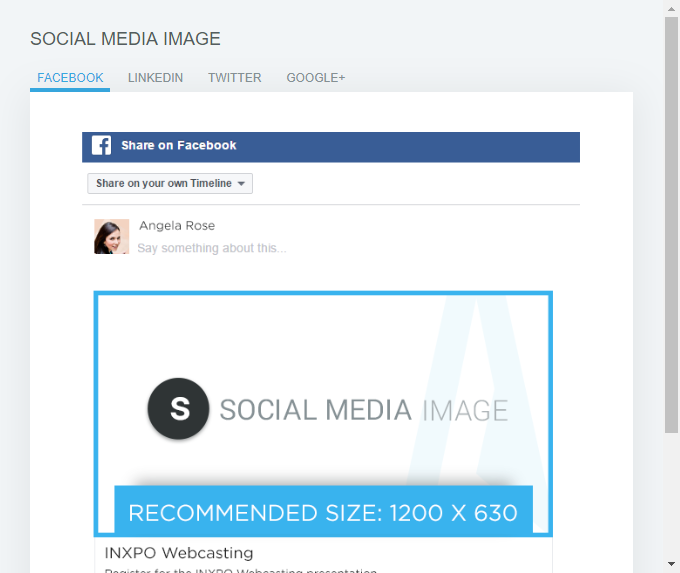Switch to the Facebook tab
This screenshot has height=573, width=680.
70,78
